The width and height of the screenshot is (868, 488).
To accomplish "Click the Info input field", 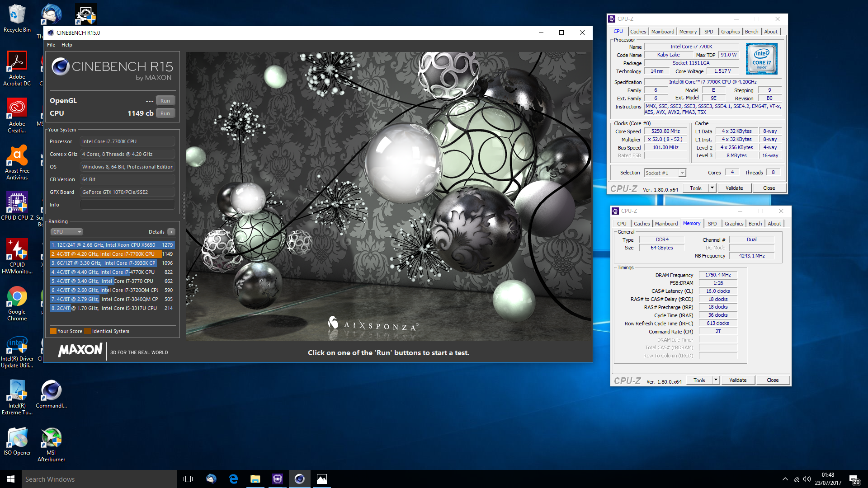I will (x=127, y=205).
